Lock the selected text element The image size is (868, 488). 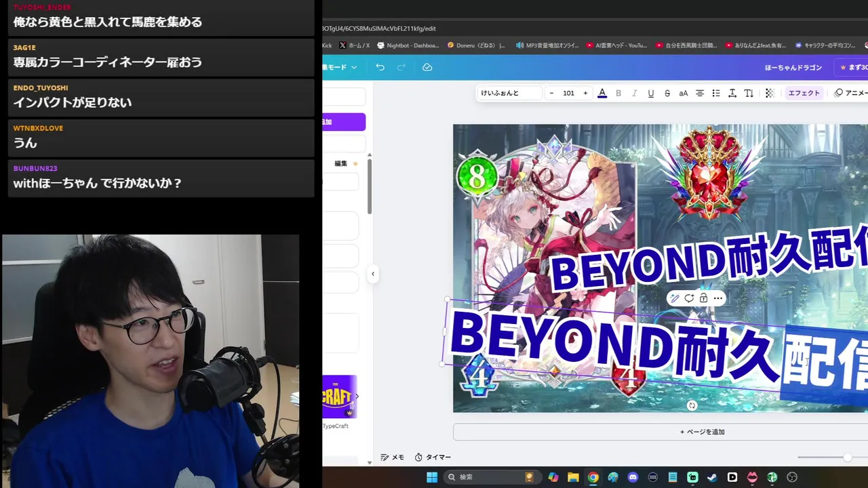(703, 298)
